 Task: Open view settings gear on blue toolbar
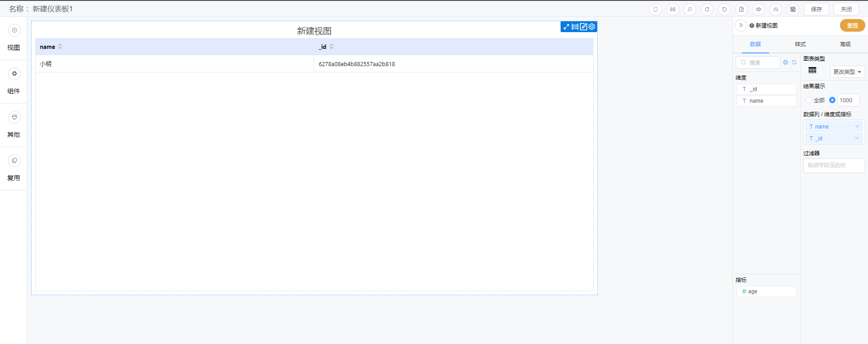tap(592, 27)
